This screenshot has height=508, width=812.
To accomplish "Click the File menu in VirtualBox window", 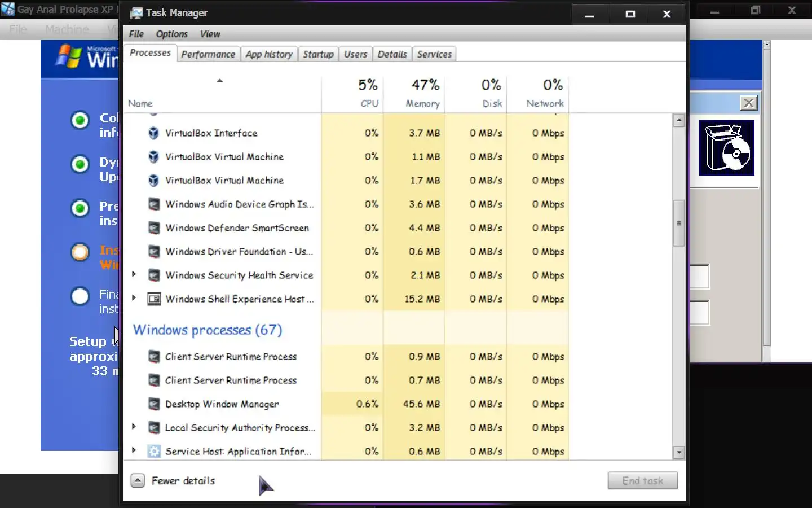I will point(18,29).
